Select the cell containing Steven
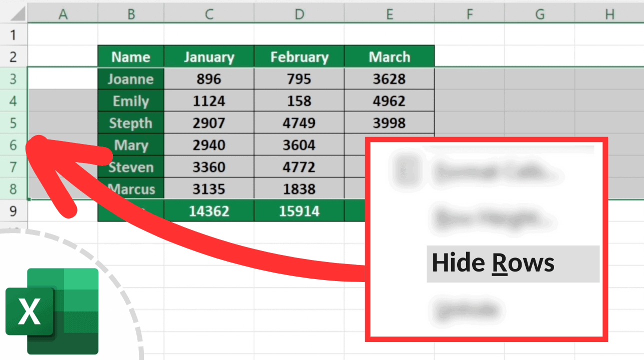This screenshot has height=360, width=644. pos(130,167)
